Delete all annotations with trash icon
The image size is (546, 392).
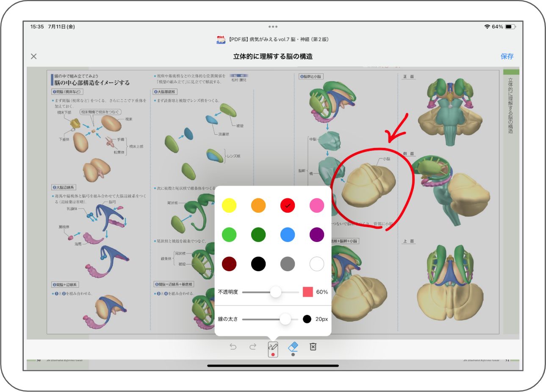[313, 347]
